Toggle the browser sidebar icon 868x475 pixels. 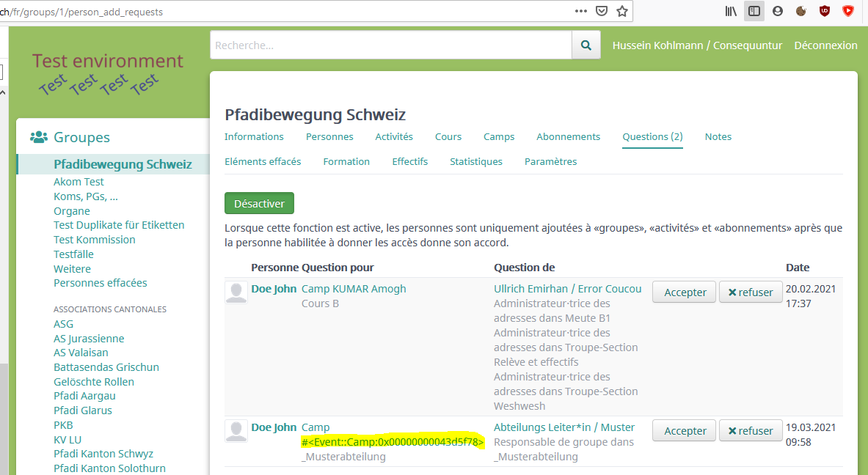point(754,10)
